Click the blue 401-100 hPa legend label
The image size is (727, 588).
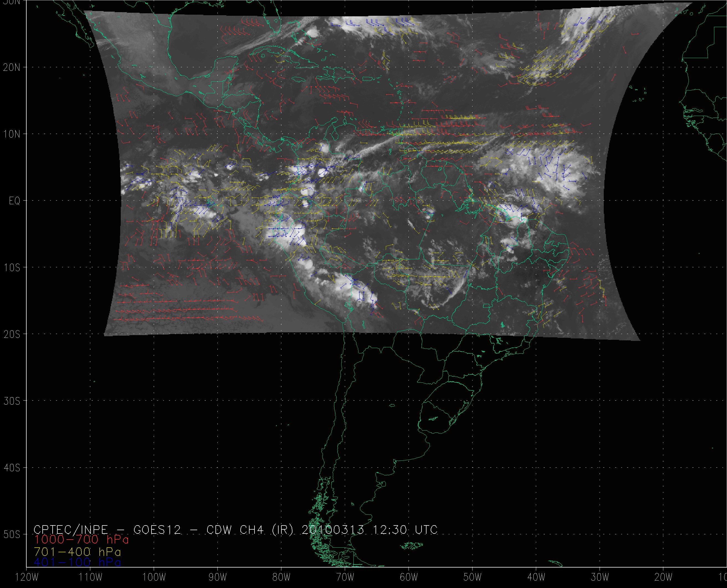77,562
